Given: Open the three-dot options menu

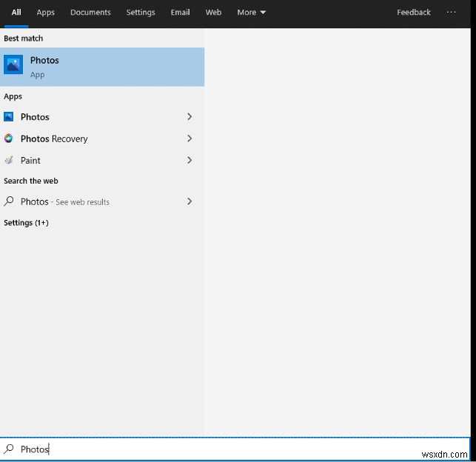Looking at the screenshot, I should 451,12.
